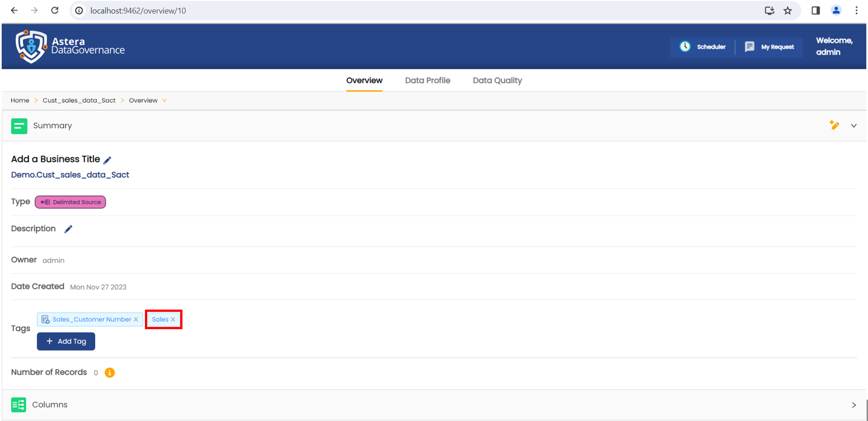Click the Owner value admin
Image resolution: width=868 pixels, height=421 pixels.
point(53,261)
